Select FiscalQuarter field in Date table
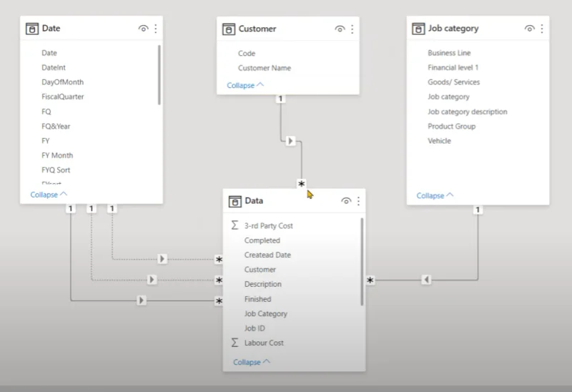The width and height of the screenshot is (572, 392). pos(63,97)
